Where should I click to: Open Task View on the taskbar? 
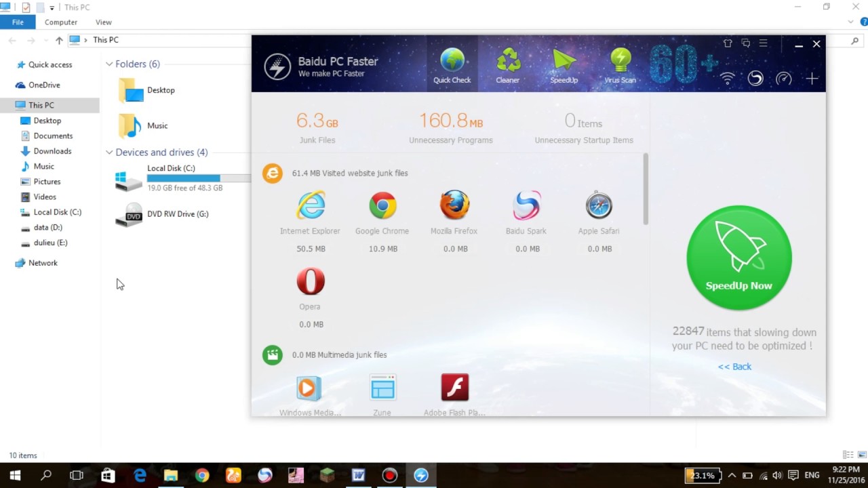pos(77,475)
